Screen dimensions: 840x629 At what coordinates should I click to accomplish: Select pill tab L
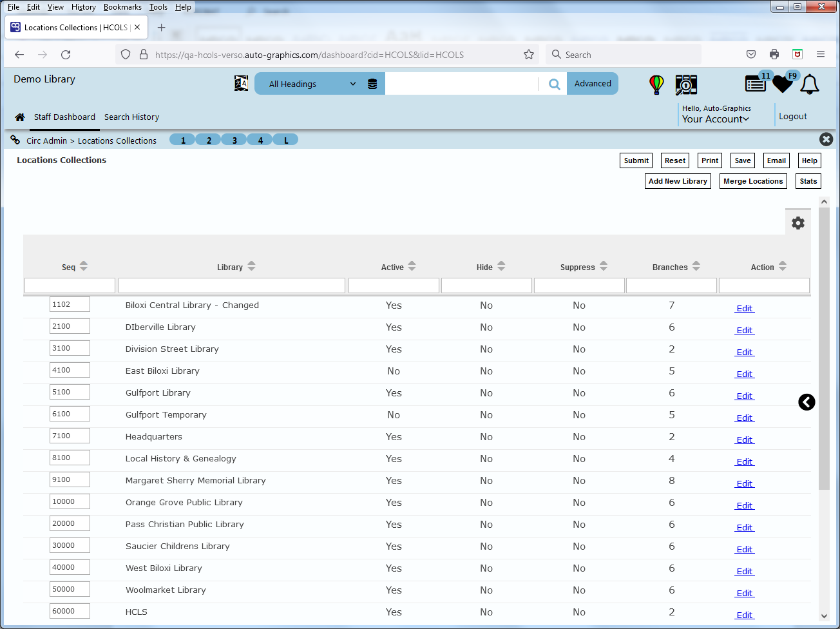[x=286, y=140]
